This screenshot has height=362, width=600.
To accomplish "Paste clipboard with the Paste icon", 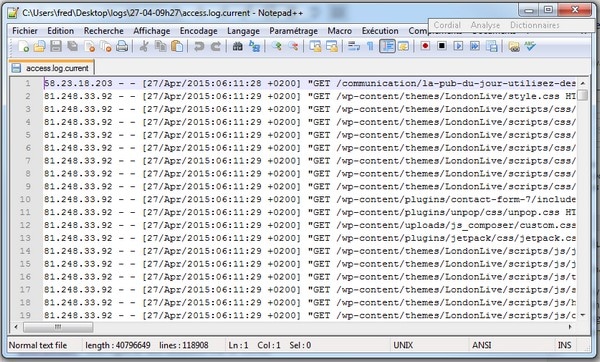I will pyautogui.click(x=177, y=47).
